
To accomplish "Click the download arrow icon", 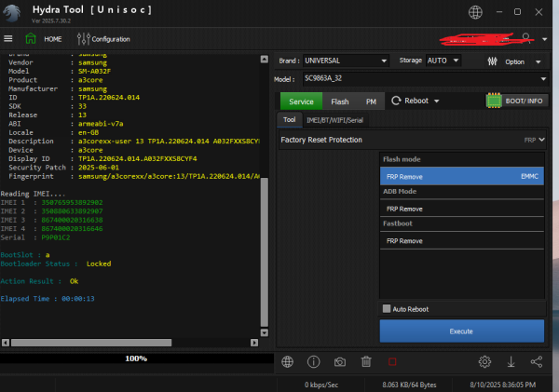I will point(511,362).
